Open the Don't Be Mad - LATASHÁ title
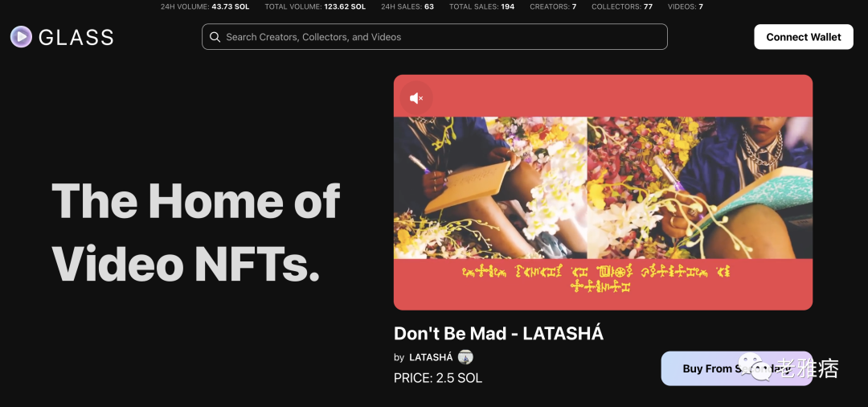The image size is (868, 407). pyautogui.click(x=498, y=333)
